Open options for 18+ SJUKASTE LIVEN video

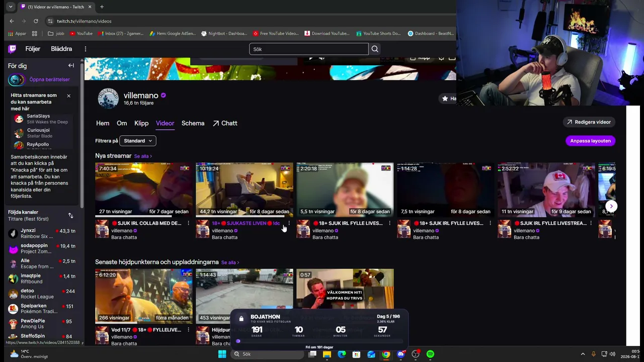(289, 223)
